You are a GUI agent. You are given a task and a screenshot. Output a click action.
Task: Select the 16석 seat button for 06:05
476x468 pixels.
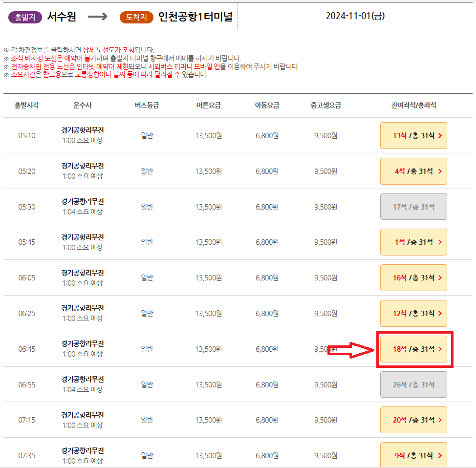tap(413, 277)
